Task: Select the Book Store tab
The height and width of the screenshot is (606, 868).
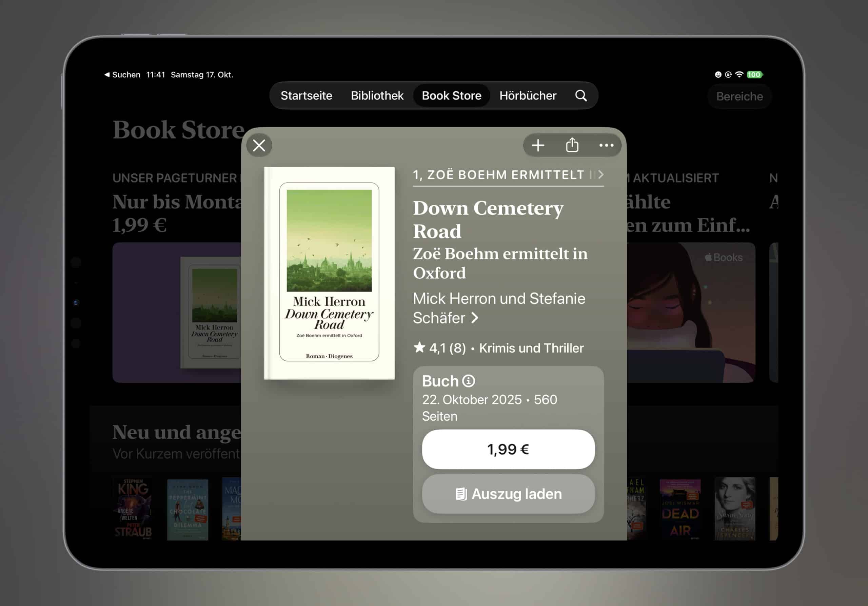Action: pyautogui.click(x=451, y=96)
